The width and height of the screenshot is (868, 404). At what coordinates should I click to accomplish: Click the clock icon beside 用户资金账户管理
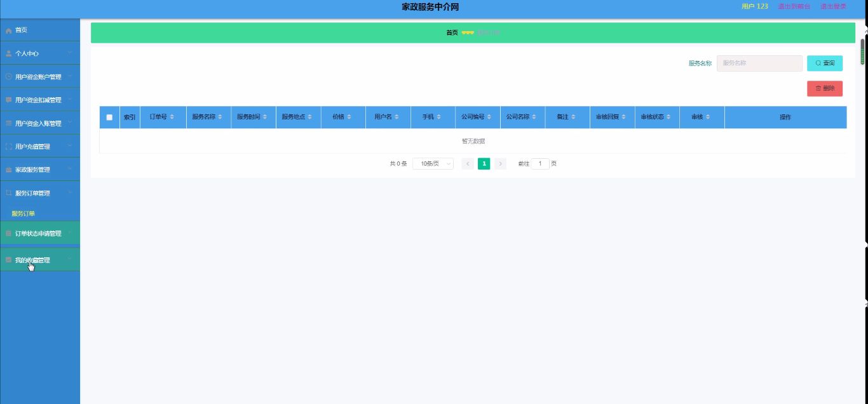pyautogui.click(x=9, y=76)
